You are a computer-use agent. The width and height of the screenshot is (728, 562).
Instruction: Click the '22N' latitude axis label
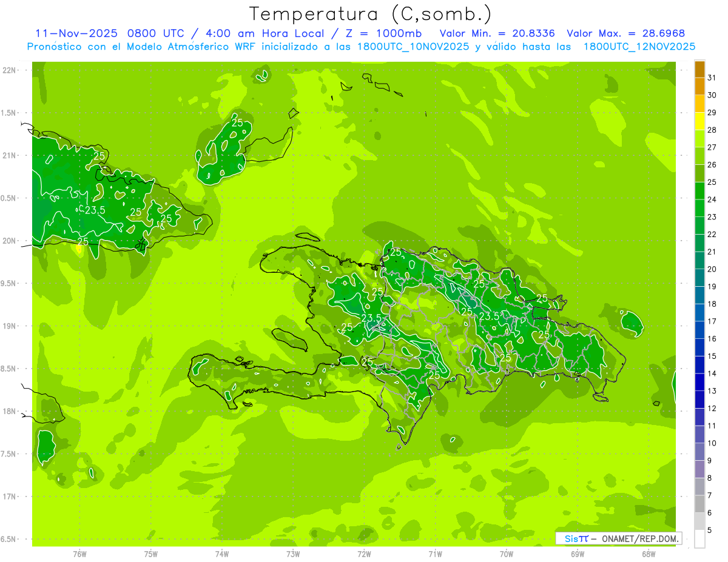(10, 70)
